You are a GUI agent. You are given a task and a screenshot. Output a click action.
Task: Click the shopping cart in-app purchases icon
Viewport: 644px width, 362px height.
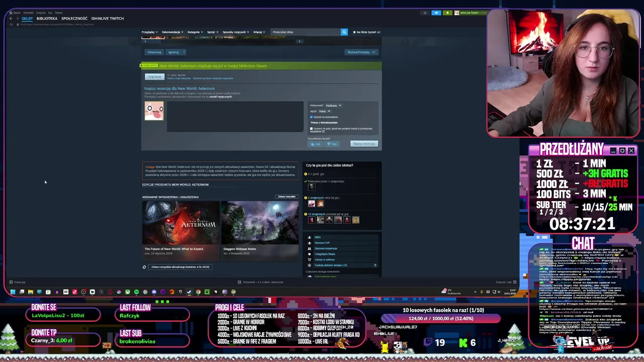pos(309,259)
